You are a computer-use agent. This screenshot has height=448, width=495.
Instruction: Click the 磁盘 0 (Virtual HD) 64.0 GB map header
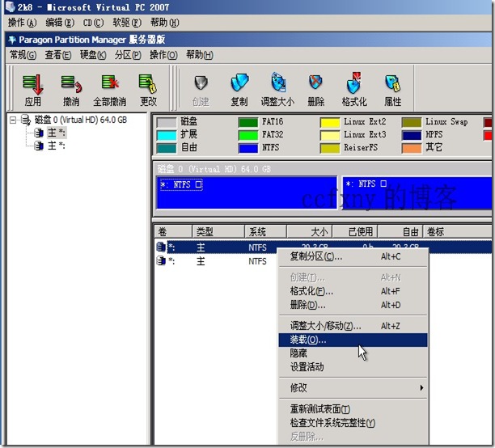(214, 169)
